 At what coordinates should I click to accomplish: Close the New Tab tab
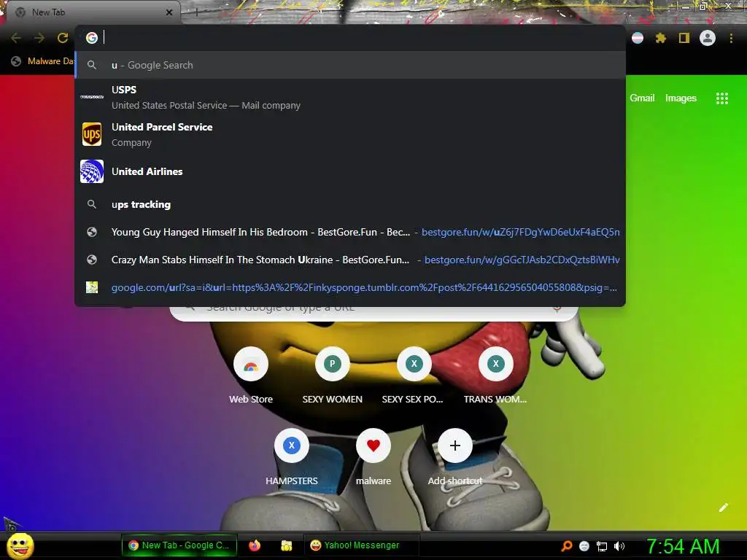coord(169,12)
